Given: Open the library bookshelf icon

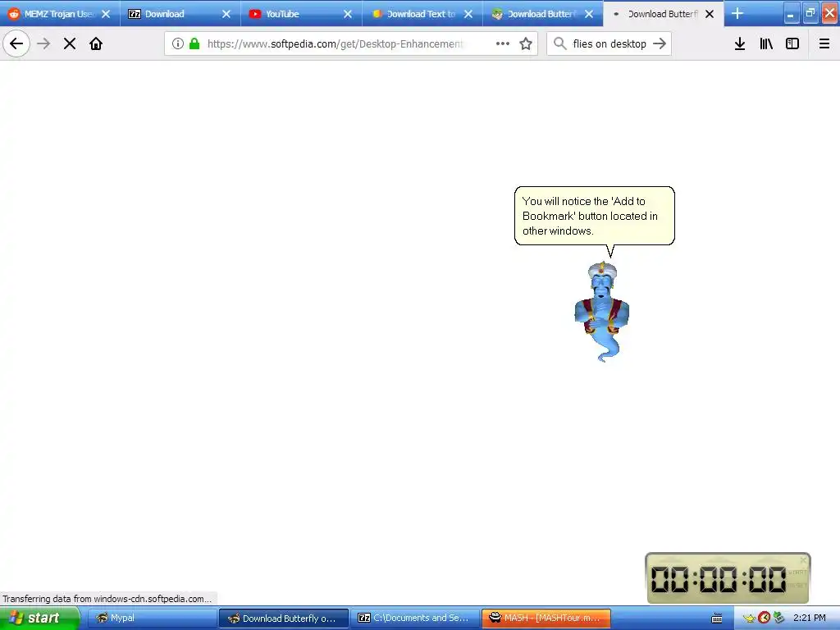Looking at the screenshot, I should pos(766,43).
